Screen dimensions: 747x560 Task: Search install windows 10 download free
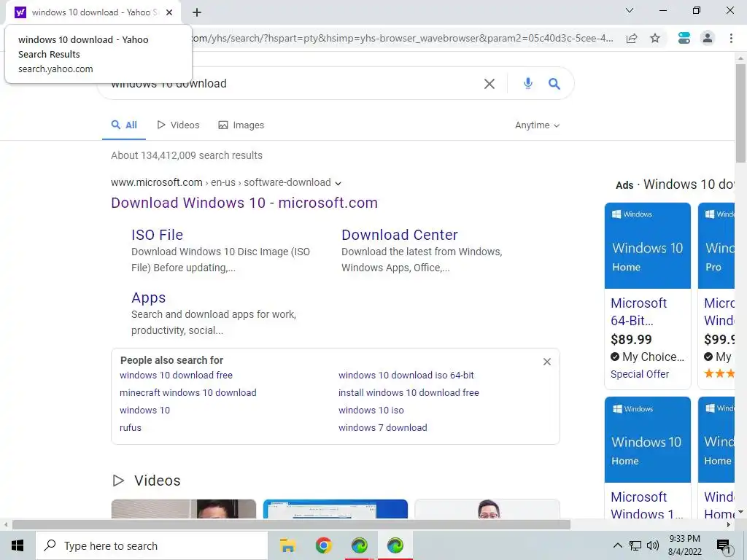[409, 393]
